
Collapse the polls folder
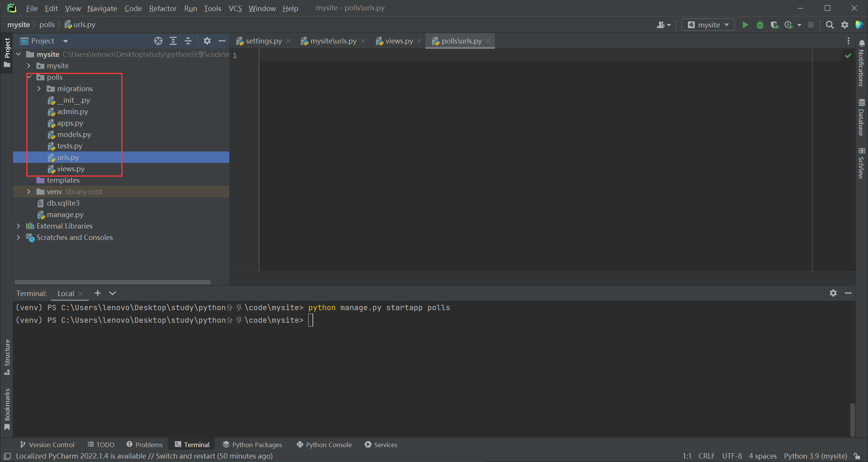[29, 77]
